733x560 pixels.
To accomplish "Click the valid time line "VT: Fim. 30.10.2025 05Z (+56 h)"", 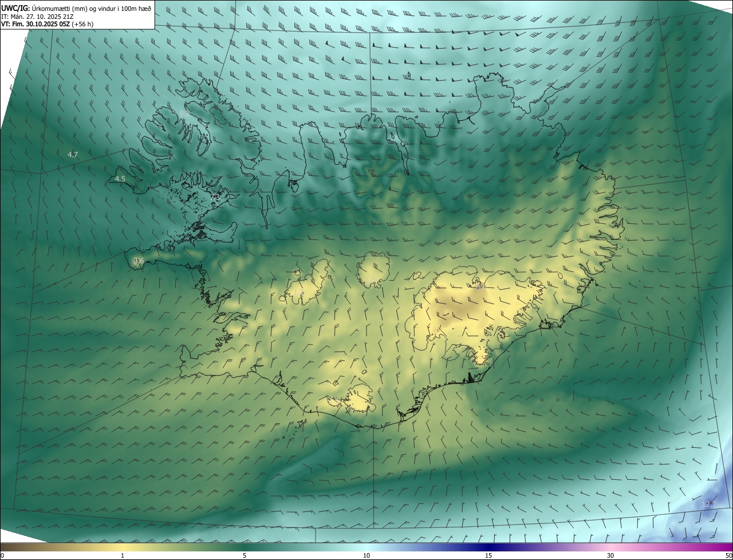I will tap(48, 24).
